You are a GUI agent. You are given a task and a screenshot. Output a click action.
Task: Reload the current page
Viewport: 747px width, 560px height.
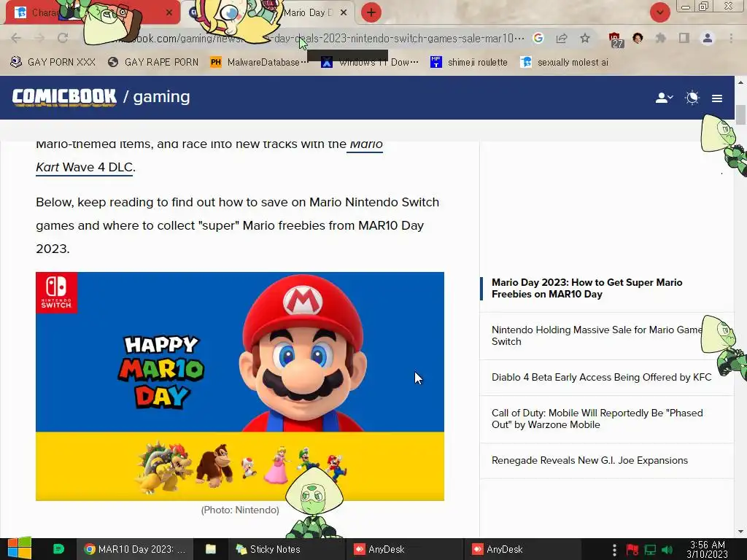63,38
